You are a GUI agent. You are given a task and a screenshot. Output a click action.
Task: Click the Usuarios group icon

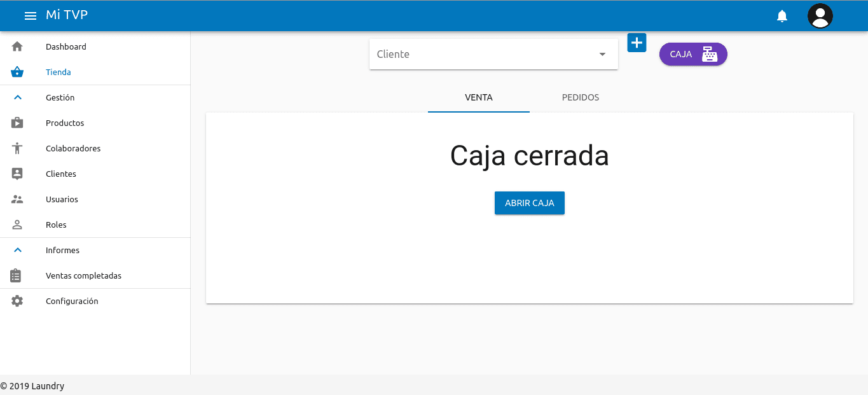pos(17,199)
